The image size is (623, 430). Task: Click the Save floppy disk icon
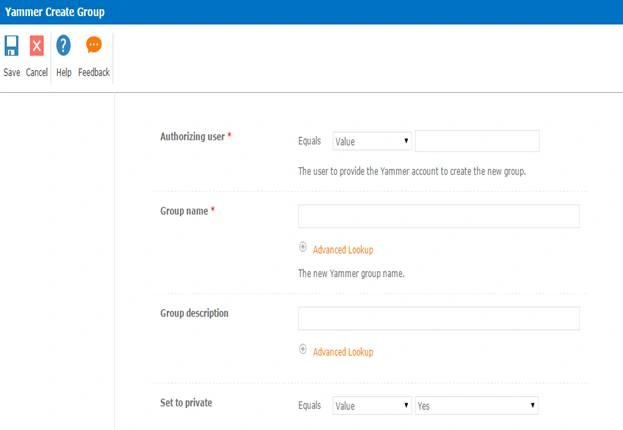[12, 46]
